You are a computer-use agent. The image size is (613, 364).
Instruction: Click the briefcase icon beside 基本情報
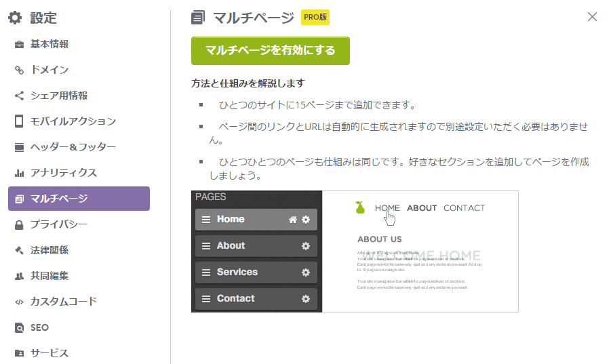click(19, 44)
